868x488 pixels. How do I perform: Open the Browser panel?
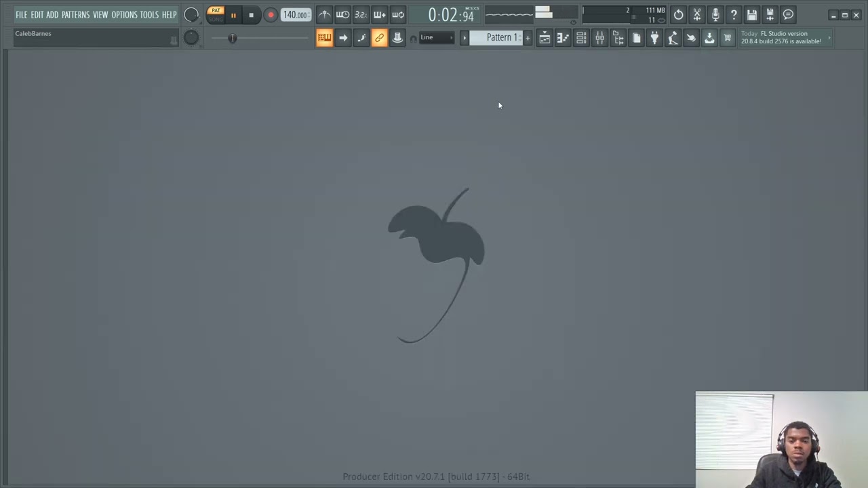click(618, 38)
